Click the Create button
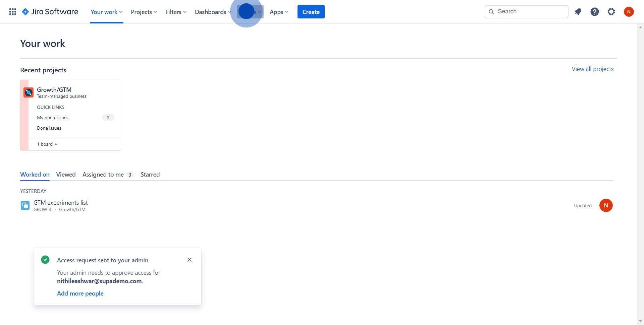This screenshot has height=325, width=644. click(311, 11)
